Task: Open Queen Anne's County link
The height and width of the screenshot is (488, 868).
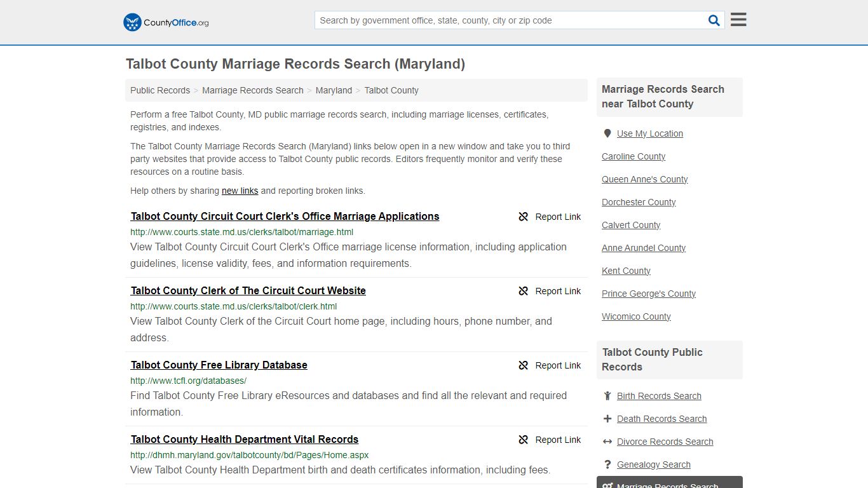Action: click(644, 179)
